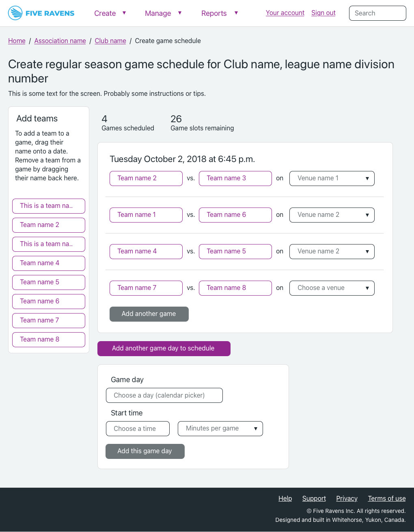Open the Terms of use footer link

pyautogui.click(x=386, y=498)
